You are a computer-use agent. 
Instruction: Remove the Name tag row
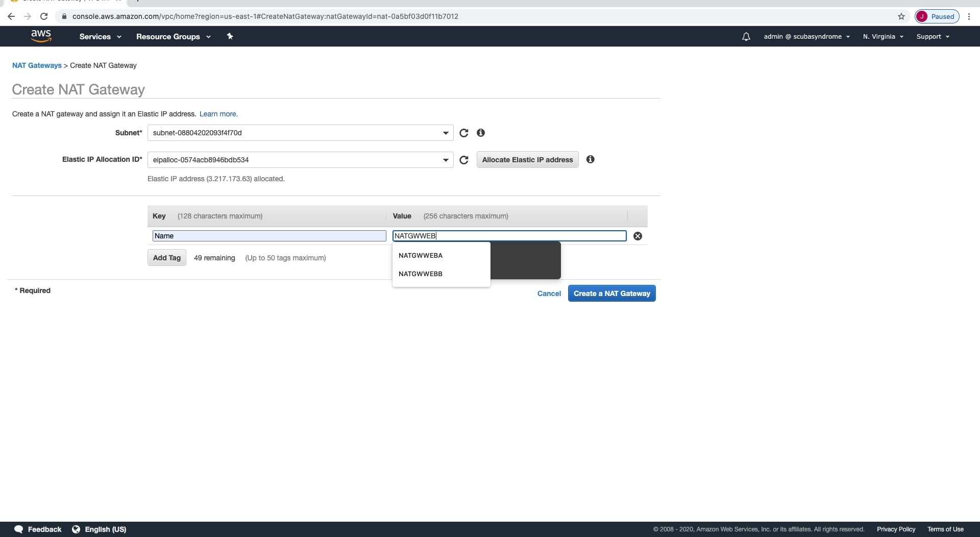click(638, 236)
